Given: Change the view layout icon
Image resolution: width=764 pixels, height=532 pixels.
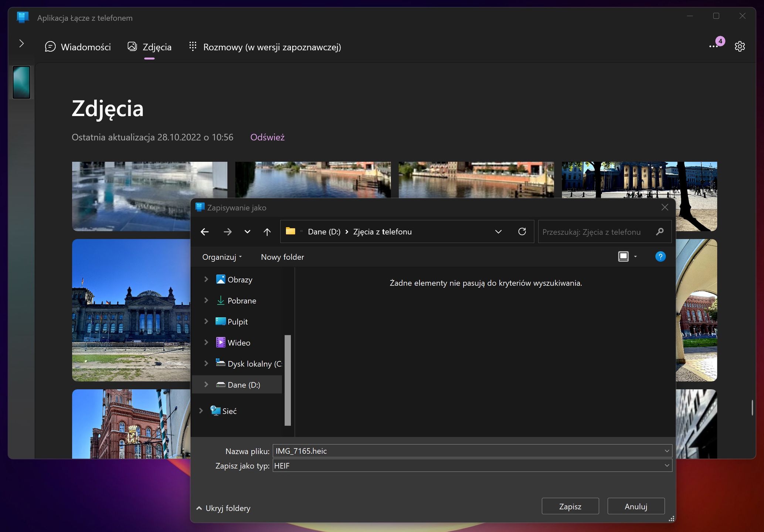Looking at the screenshot, I should pyautogui.click(x=623, y=256).
